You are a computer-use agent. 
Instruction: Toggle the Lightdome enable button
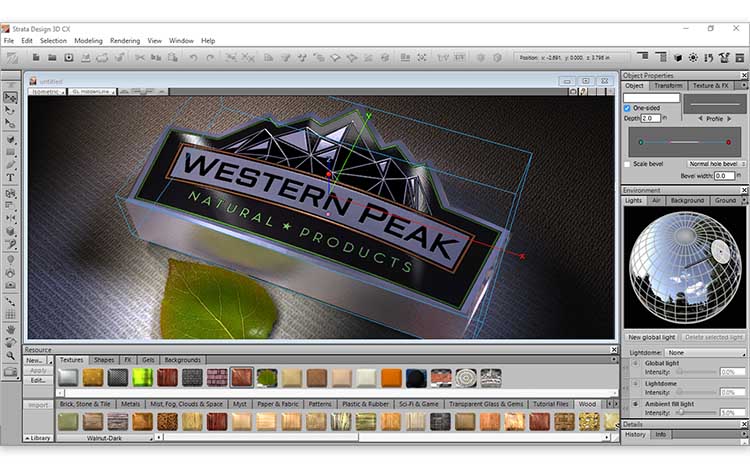pos(636,383)
